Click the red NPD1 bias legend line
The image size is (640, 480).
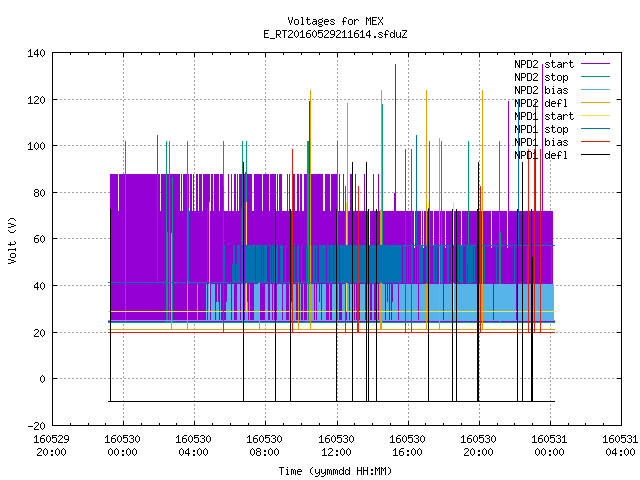(x=595, y=142)
